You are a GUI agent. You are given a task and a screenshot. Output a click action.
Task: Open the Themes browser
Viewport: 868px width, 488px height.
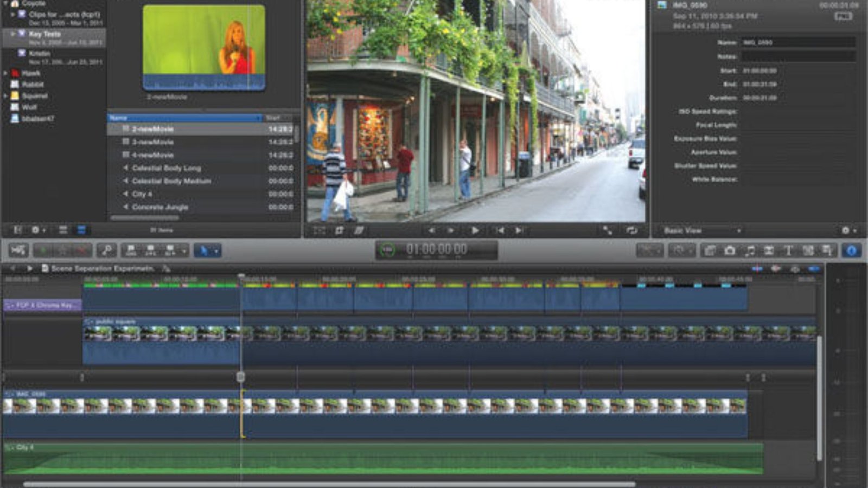[827, 251]
